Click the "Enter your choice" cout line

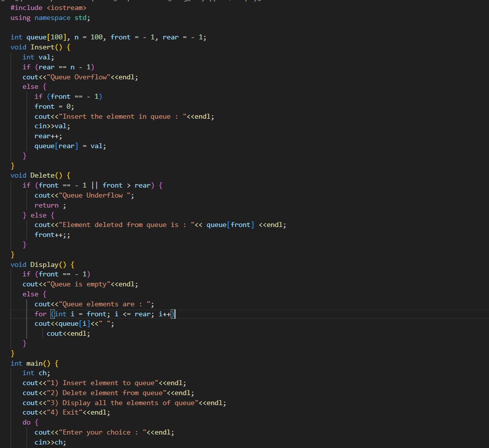104,433
